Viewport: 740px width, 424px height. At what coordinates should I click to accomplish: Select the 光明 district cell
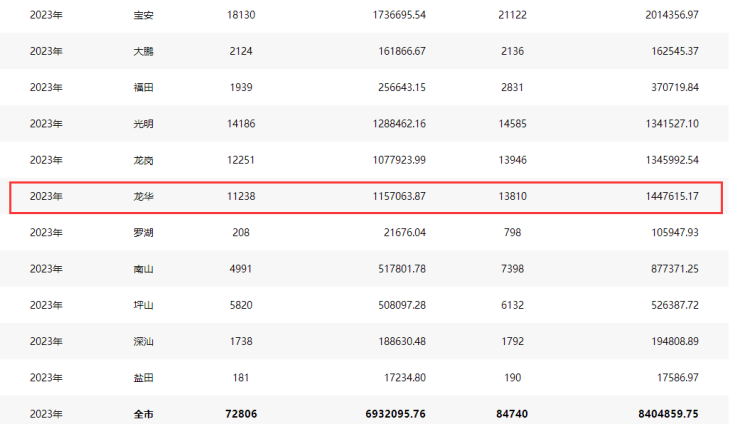click(143, 124)
